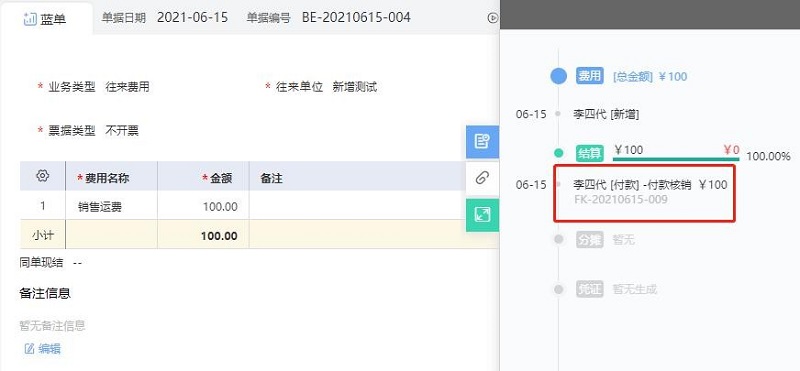800x371 pixels.
Task: Click the 单据日期 value 2021-06-15
Action: 192,18
